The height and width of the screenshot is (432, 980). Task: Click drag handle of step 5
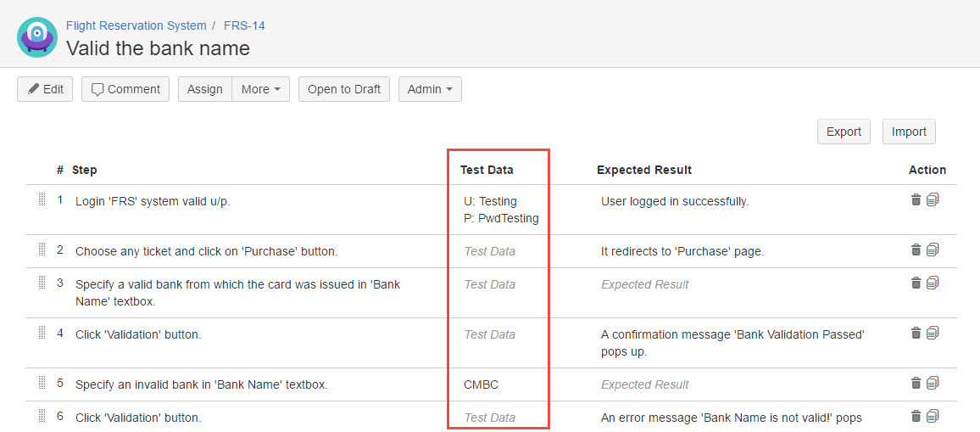(42, 384)
